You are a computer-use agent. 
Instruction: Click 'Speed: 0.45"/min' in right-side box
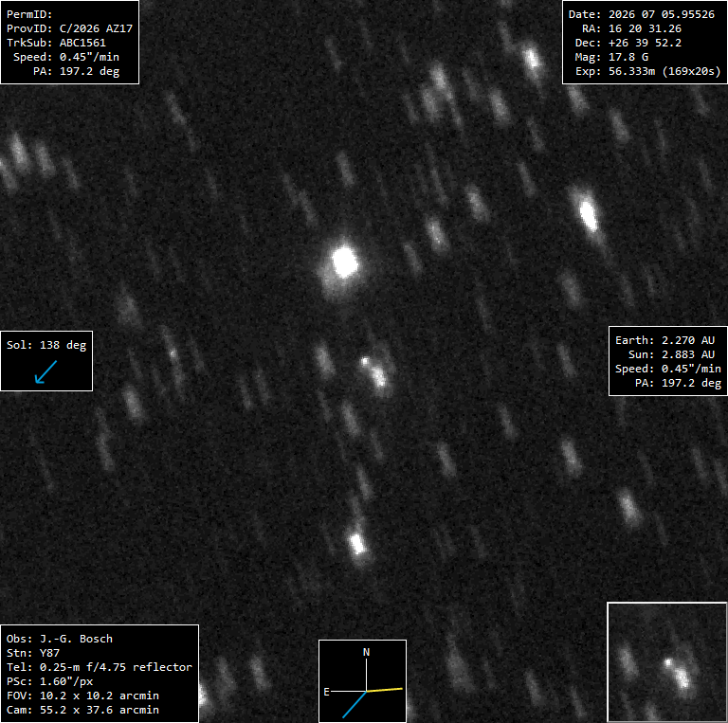click(x=668, y=369)
